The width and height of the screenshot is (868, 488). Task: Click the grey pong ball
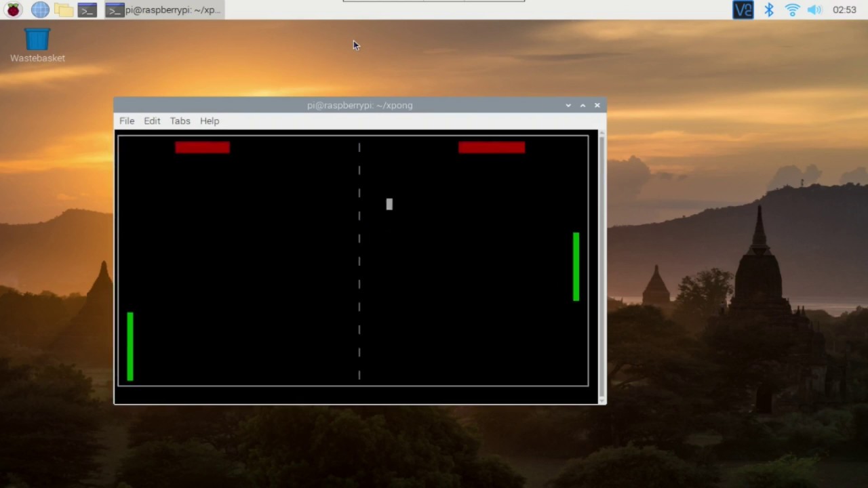point(389,204)
